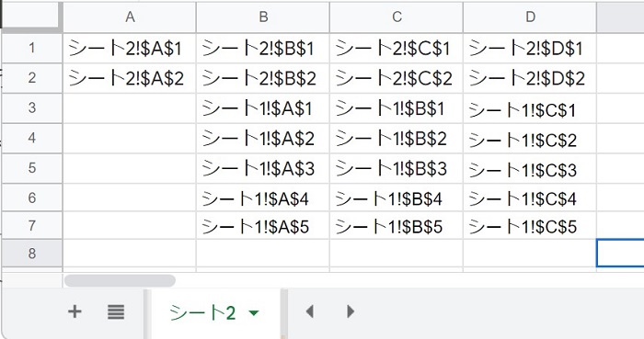Select column C header
This screenshot has height=339, width=644.
click(x=397, y=17)
